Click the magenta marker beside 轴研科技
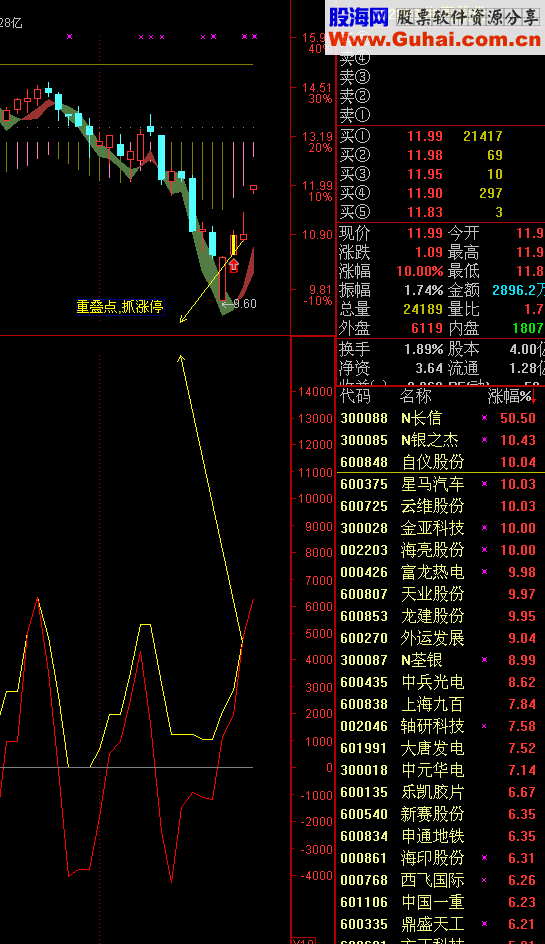This screenshot has height=944, width=545. click(x=484, y=726)
